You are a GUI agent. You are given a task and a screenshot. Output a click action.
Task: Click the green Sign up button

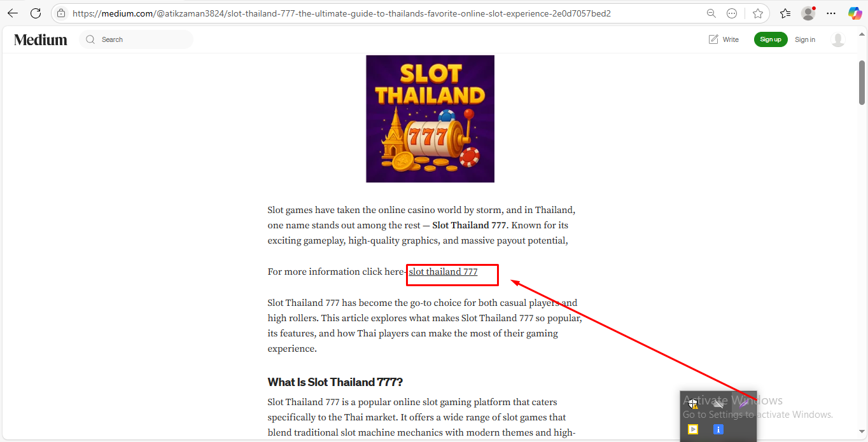click(x=771, y=39)
